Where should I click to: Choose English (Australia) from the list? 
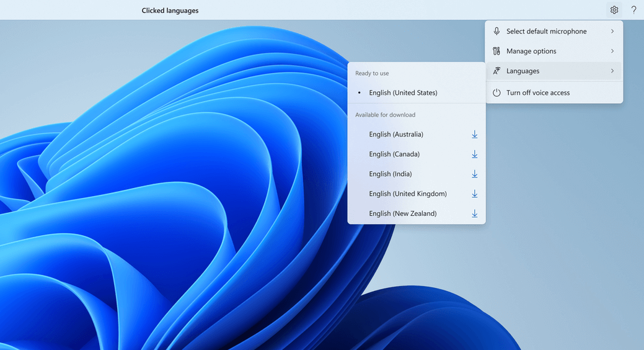(x=417, y=135)
